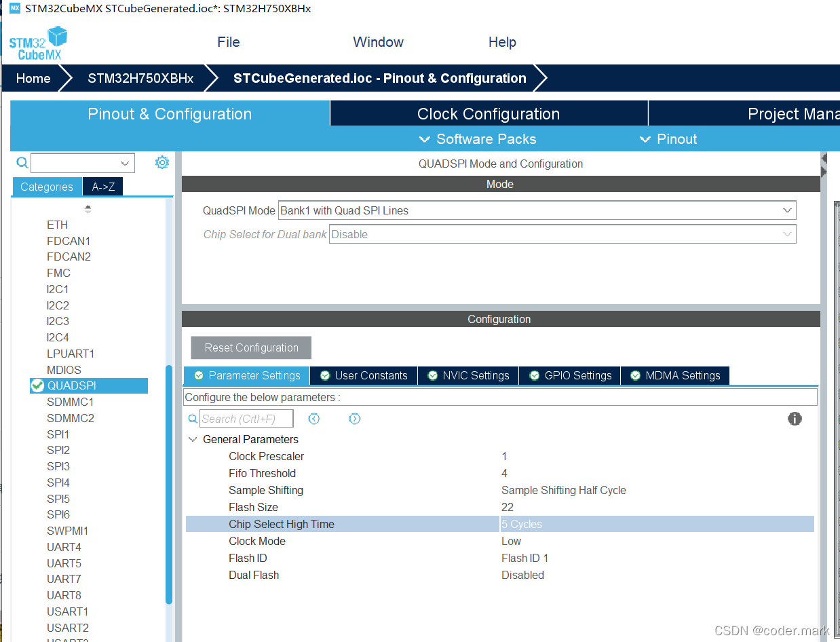Select SDMMC1 peripheral
Image resolution: width=840 pixels, height=642 pixels.
point(71,402)
